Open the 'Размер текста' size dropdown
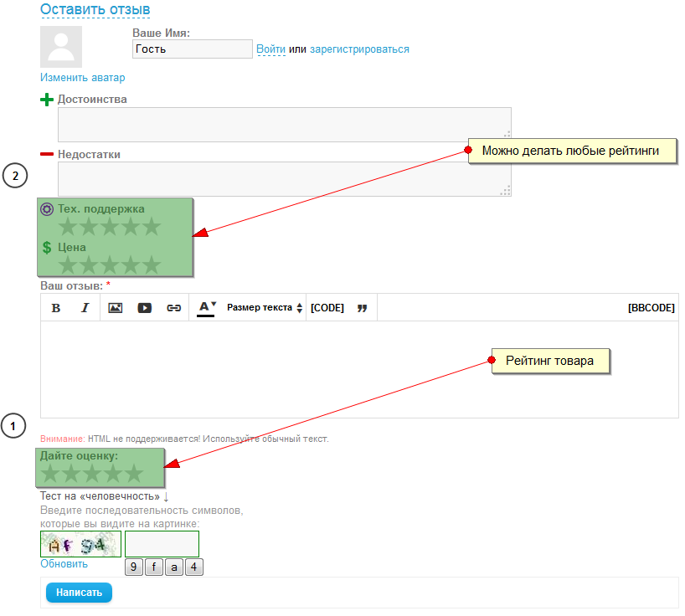 coord(265,308)
